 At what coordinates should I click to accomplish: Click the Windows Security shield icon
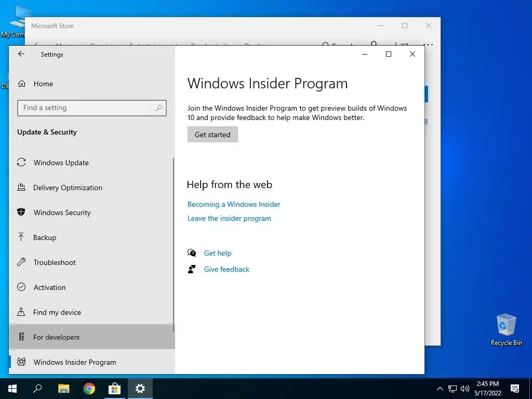tap(21, 212)
